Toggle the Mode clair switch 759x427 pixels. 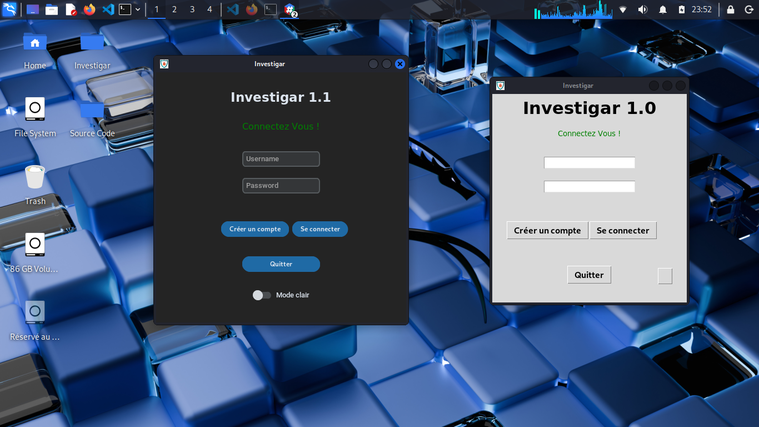pos(262,295)
